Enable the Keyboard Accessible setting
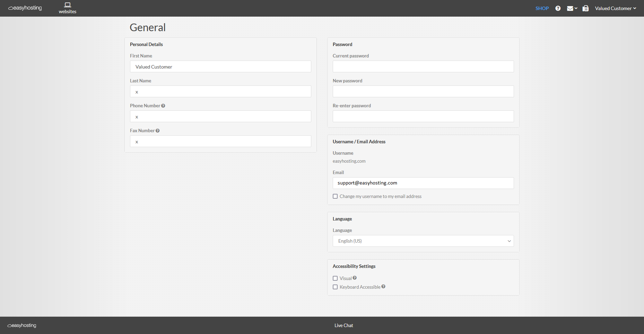 pyautogui.click(x=335, y=287)
